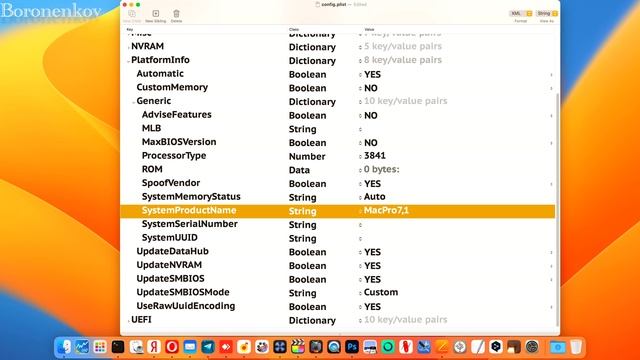Click the Value column header
The width and height of the screenshot is (640, 360).
(369, 29)
